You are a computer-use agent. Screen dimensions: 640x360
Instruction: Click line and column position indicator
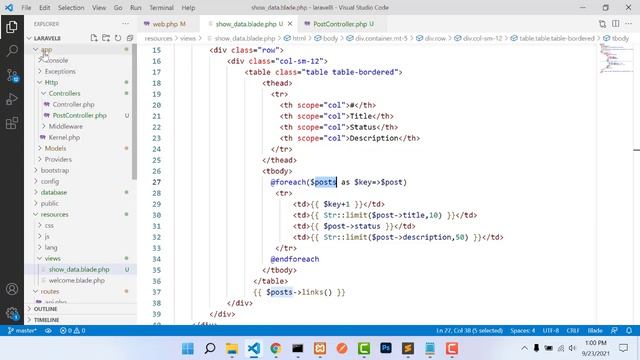469,331
